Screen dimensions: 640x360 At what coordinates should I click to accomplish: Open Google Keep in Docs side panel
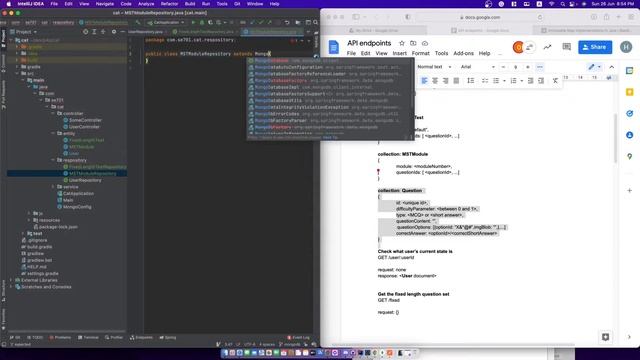point(629,92)
